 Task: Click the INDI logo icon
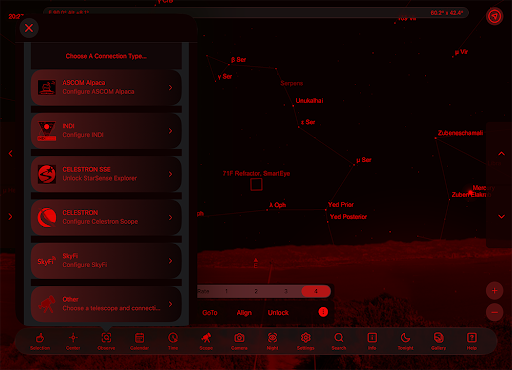pyautogui.click(x=47, y=131)
